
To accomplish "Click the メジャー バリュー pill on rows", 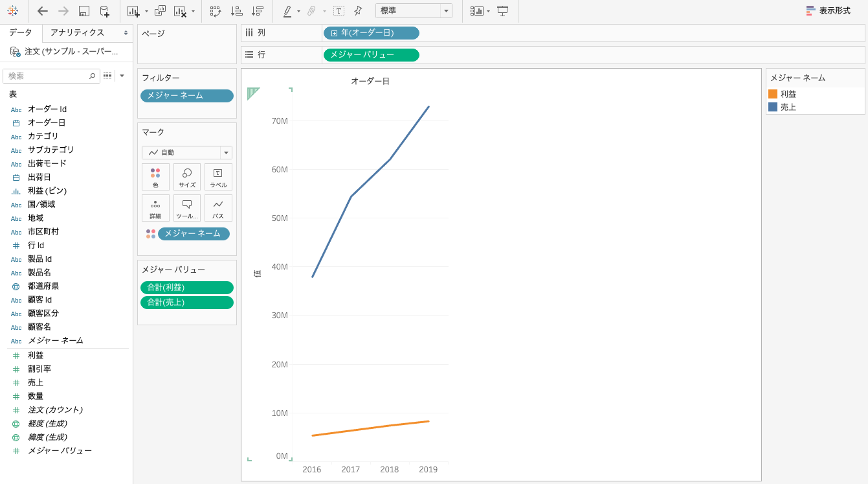I will click(x=372, y=55).
